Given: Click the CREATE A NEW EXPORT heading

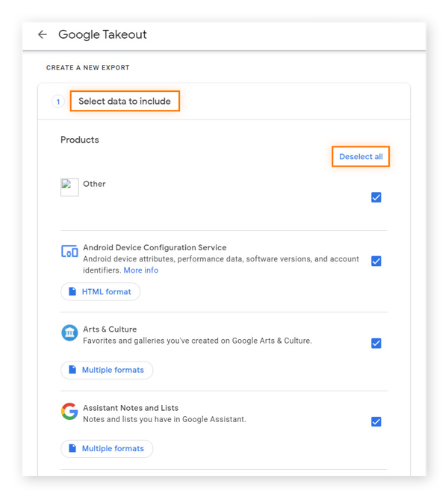Looking at the screenshot, I should pos(88,68).
